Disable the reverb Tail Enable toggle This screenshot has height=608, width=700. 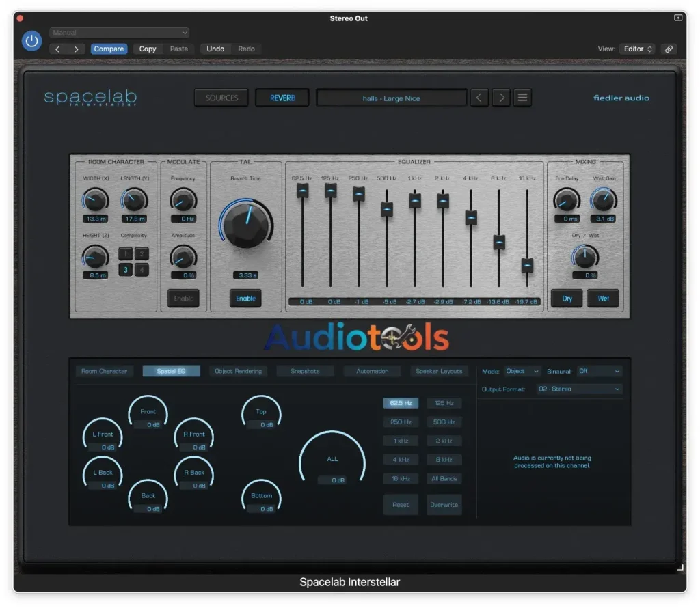245,298
